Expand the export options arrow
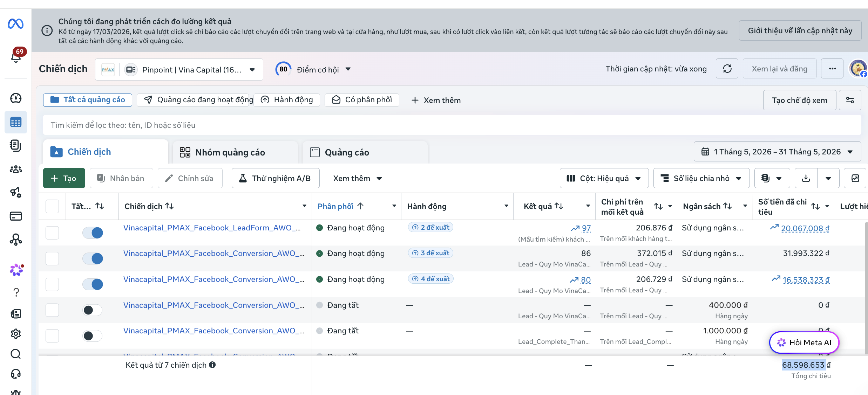Viewport: 868px width, 395px height. (828, 178)
